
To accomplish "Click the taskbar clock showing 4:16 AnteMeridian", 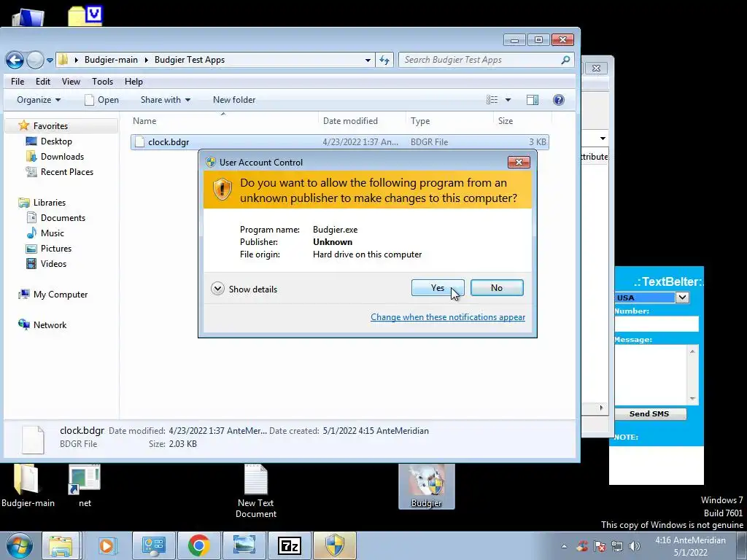I will click(x=690, y=546).
